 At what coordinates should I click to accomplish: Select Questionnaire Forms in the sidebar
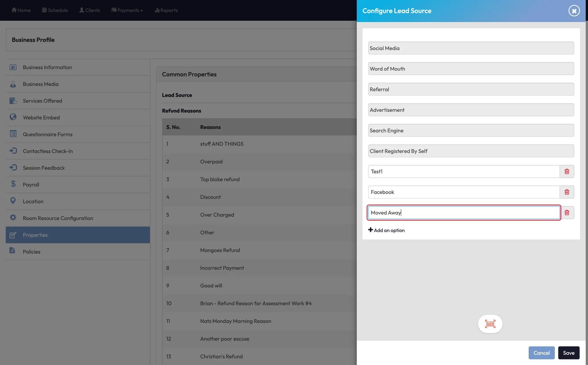tap(48, 134)
